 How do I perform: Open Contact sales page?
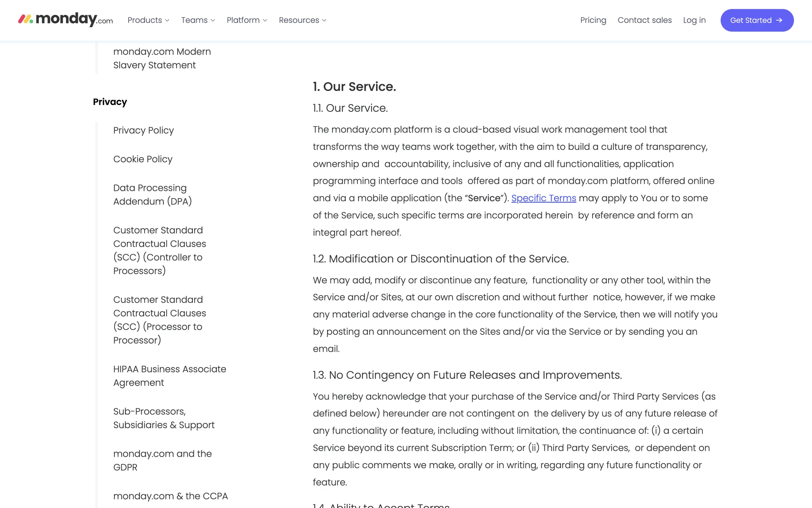pos(645,20)
